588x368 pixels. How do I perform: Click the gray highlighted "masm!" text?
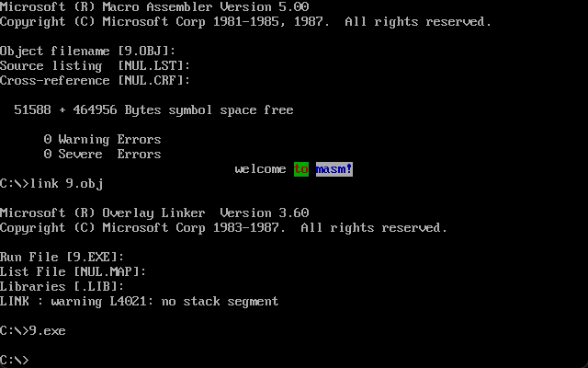334,169
